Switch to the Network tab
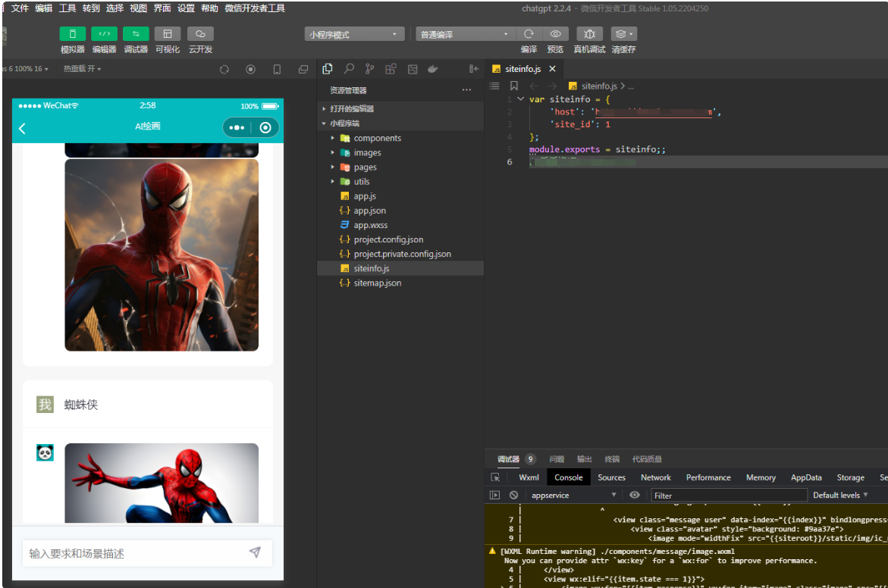Viewport: 888px width, 588px height. click(655, 477)
